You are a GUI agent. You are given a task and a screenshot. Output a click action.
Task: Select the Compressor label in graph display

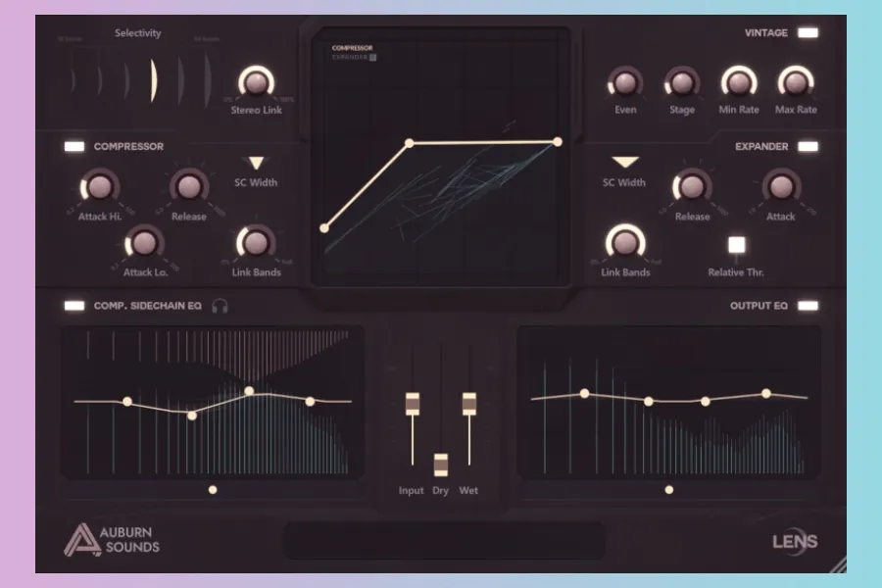click(353, 48)
